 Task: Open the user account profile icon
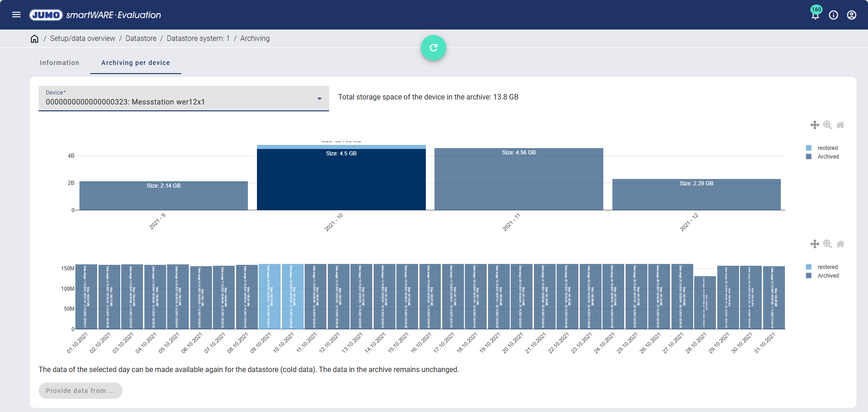coord(852,15)
